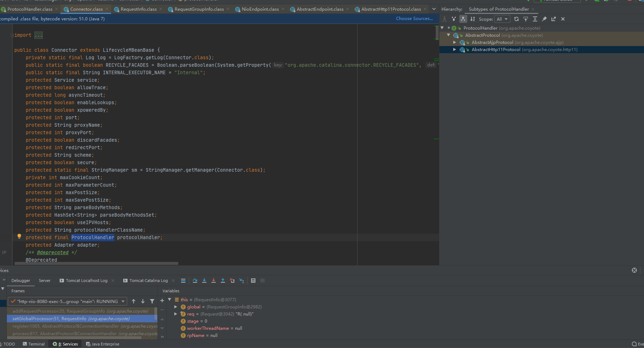
Task: Switch to the Supertypes hierarchy view icon
Action: [454, 19]
